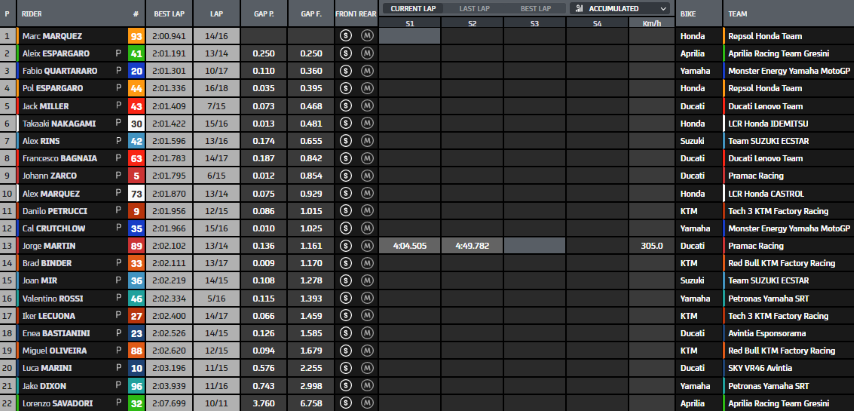Image resolution: width=854 pixels, height=411 pixels.
Task: Switch to the LAST LAP tab
Action: pyautogui.click(x=473, y=8)
